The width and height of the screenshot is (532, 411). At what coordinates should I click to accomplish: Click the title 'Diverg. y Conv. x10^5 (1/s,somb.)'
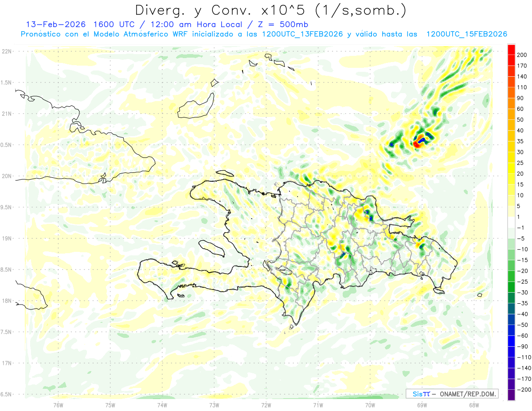coord(270,10)
